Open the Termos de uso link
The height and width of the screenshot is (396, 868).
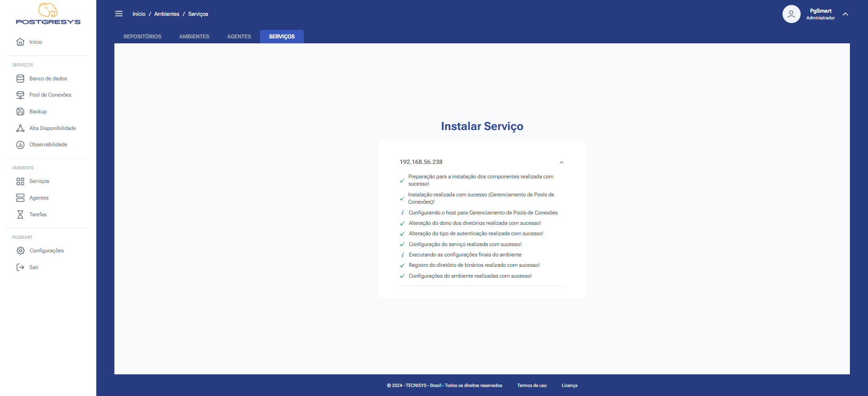532,386
